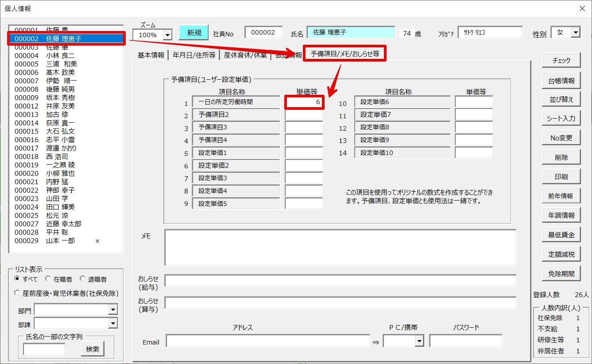The width and height of the screenshot is (592, 364).
Task: Open the 性別 dropdown
Action: (x=575, y=33)
